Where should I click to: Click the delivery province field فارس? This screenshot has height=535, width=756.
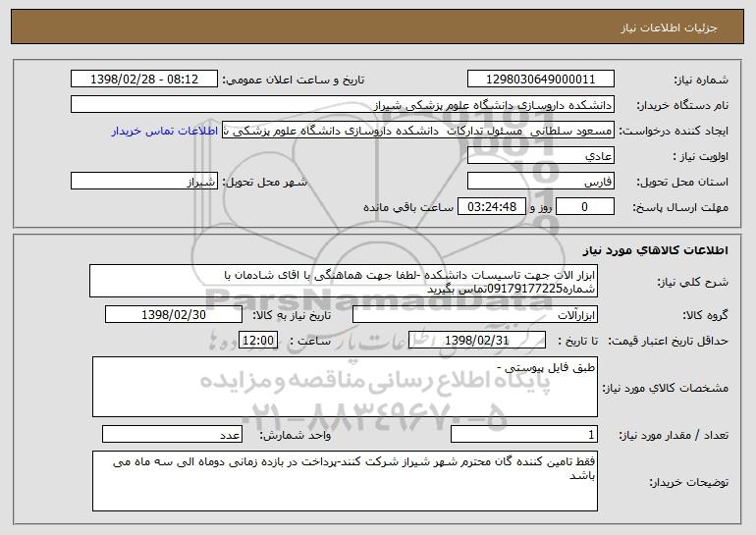pos(540,181)
